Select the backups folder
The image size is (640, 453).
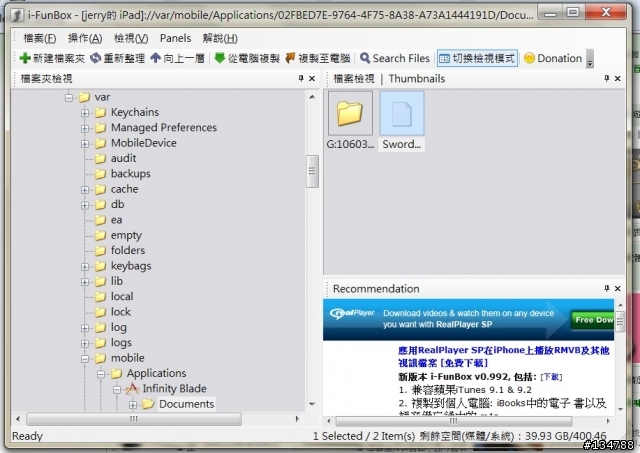[x=131, y=173]
